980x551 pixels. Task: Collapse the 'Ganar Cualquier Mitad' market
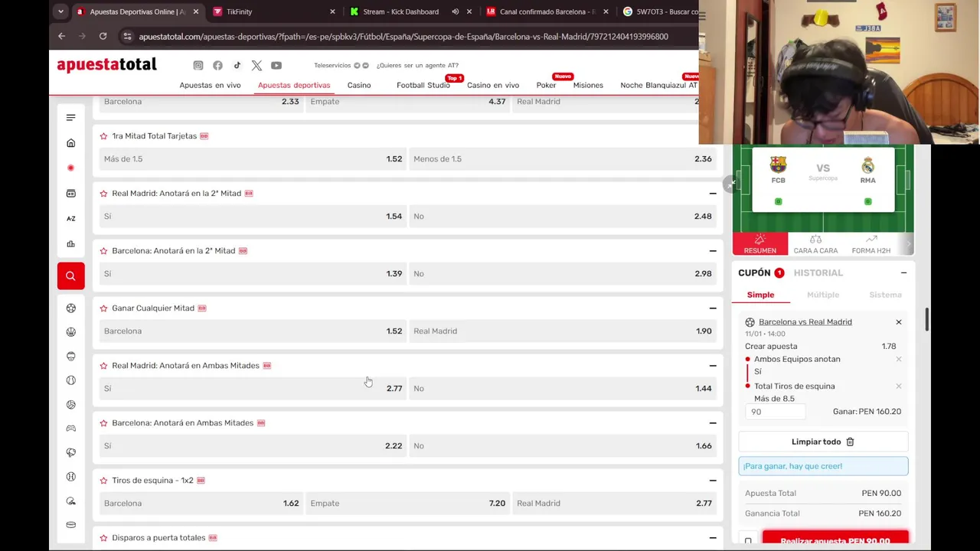pyautogui.click(x=713, y=308)
